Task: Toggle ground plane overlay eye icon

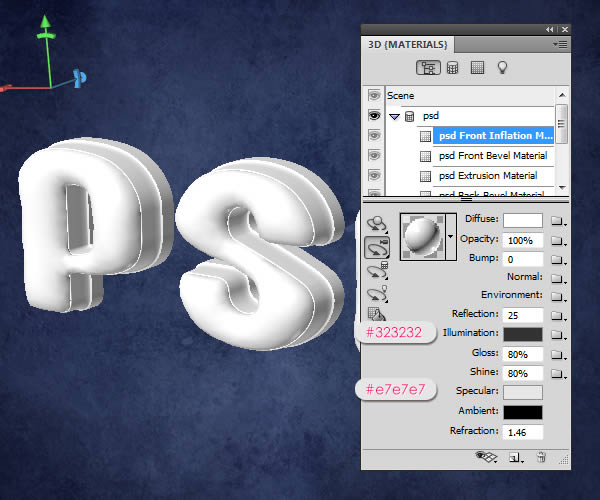Action: click(486, 457)
